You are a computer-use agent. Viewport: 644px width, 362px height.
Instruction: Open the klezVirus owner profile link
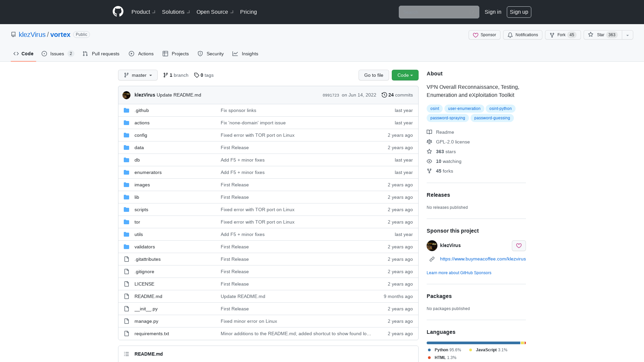[x=32, y=35]
